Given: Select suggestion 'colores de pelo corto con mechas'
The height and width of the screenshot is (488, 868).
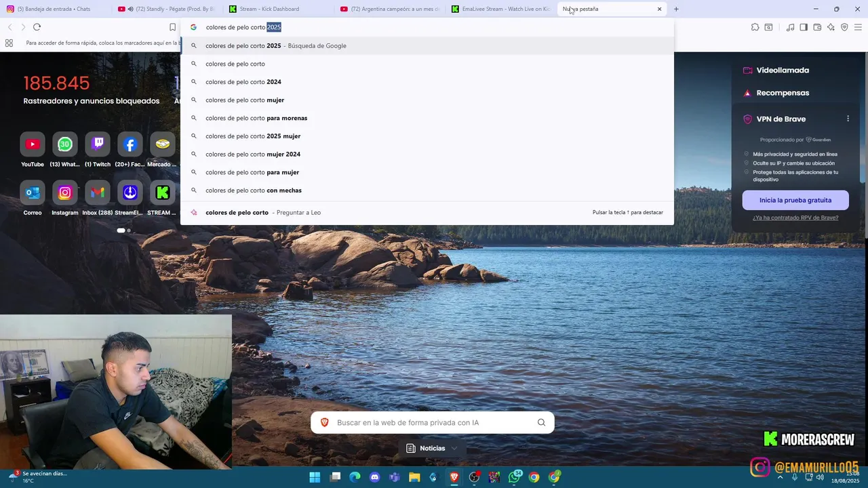Looking at the screenshot, I should (427, 190).
